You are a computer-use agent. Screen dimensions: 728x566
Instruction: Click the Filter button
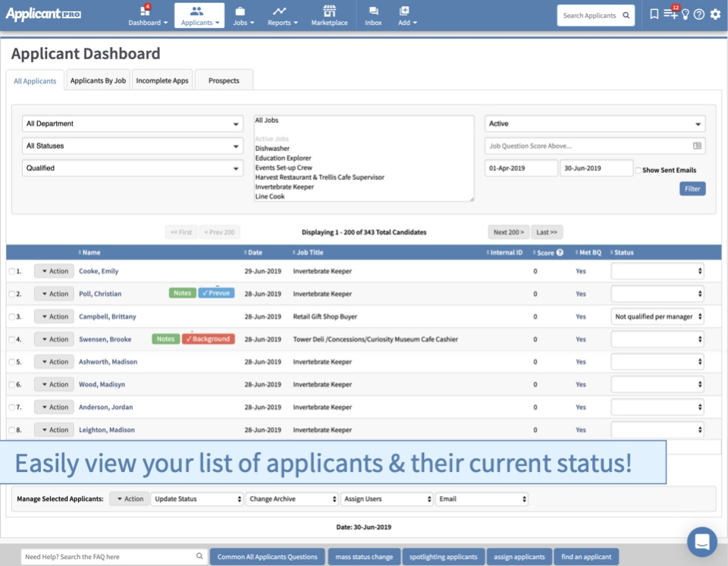click(692, 188)
